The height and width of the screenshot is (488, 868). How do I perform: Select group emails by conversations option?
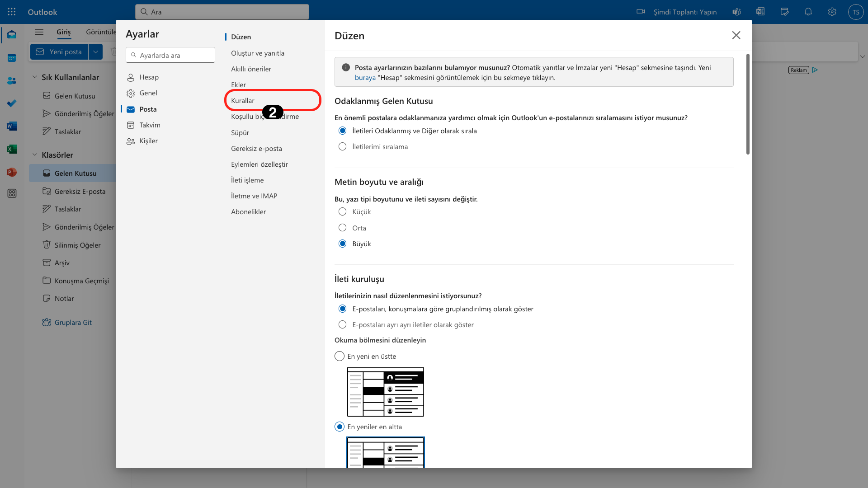(343, 309)
